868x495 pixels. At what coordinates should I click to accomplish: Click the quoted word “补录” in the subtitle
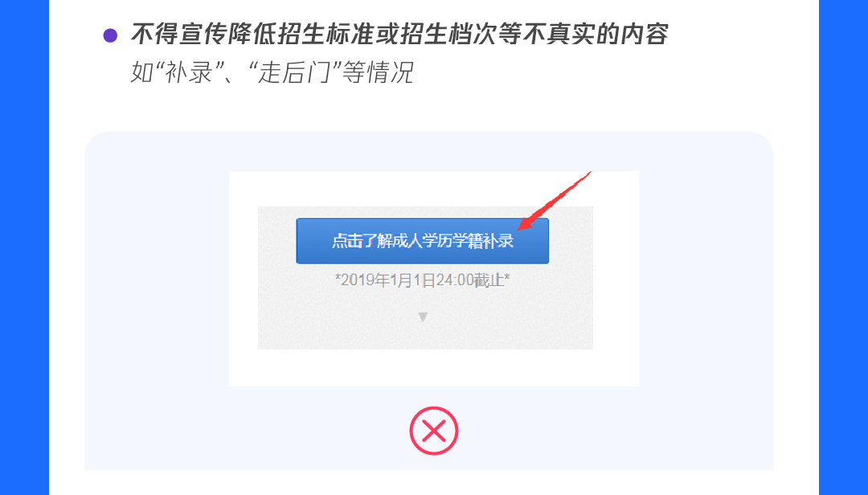[x=190, y=72]
